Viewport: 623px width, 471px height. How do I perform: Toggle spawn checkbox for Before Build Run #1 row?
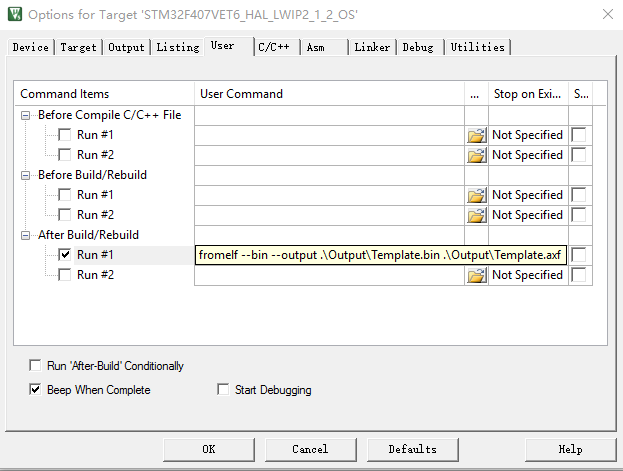click(x=579, y=195)
